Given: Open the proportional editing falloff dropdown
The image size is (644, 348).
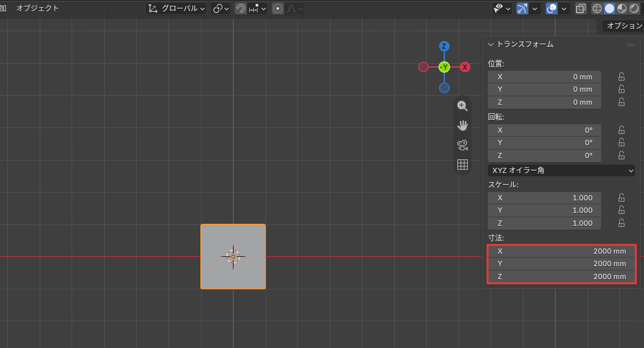Looking at the screenshot, I should pyautogui.click(x=295, y=8).
